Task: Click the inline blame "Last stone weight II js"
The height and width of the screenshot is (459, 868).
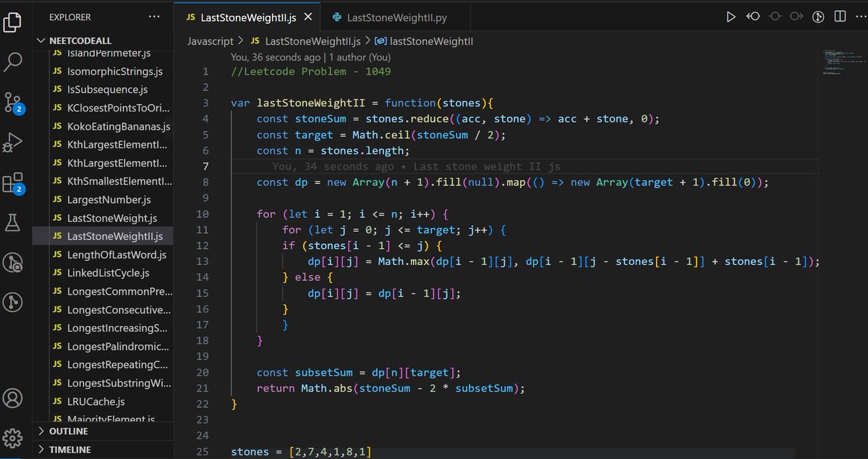Action: (487, 167)
